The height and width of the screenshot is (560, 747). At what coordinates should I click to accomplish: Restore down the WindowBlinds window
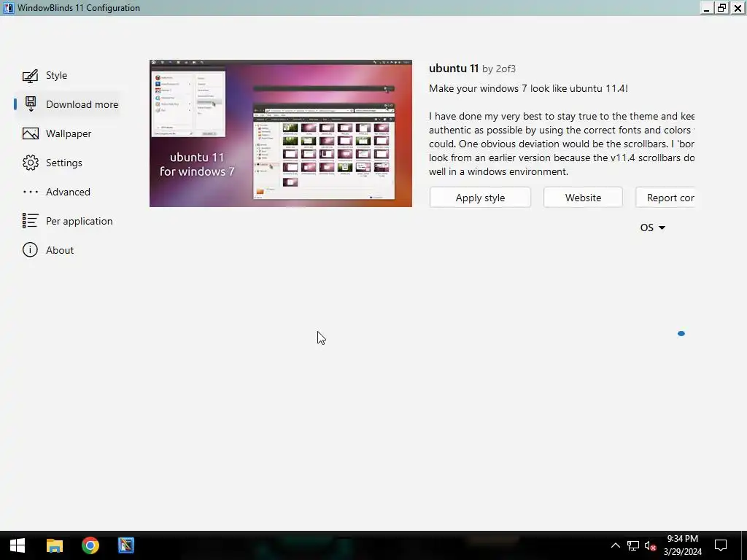coord(722,8)
